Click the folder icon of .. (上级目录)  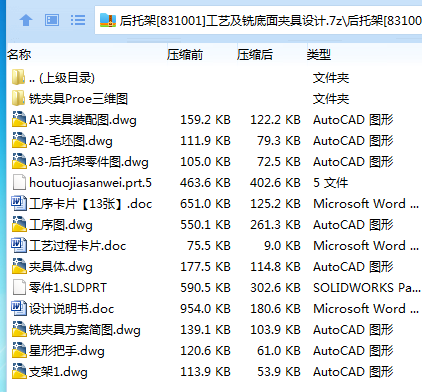point(18,77)
